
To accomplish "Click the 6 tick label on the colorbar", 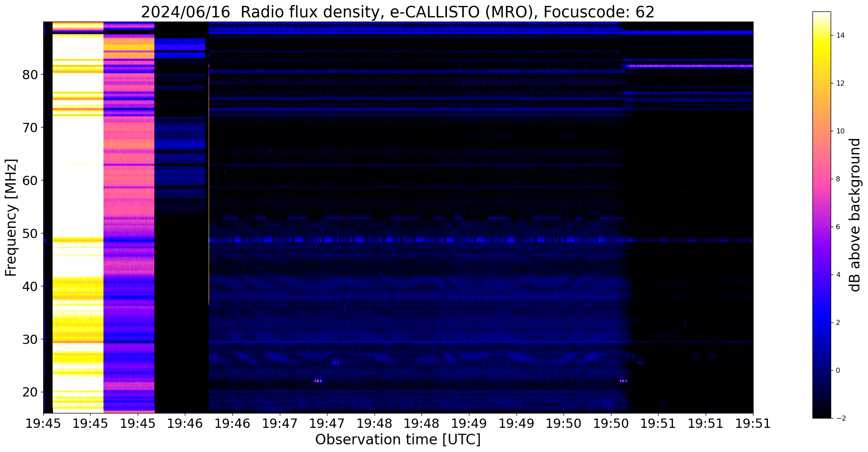I will (837, 227).
